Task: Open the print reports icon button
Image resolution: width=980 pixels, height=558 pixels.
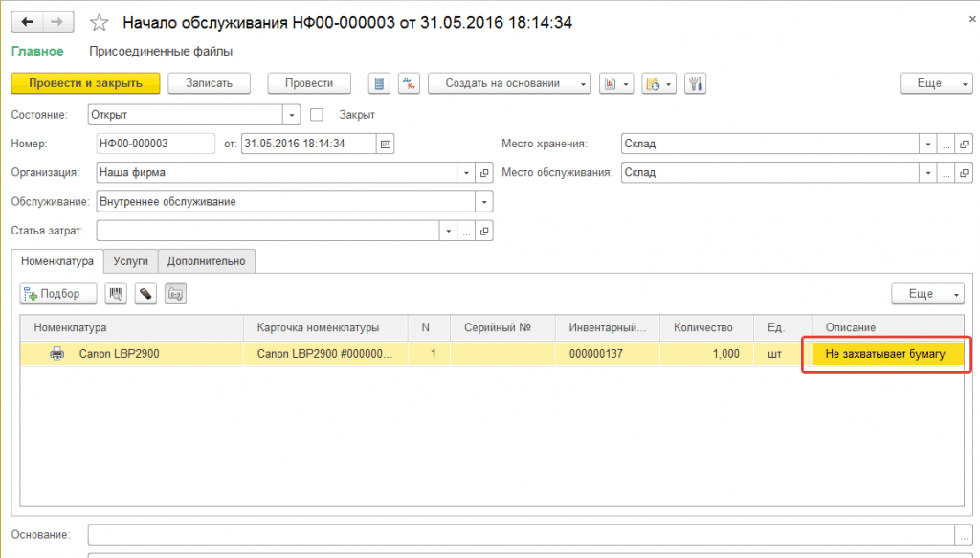Action: pos(616,83)
